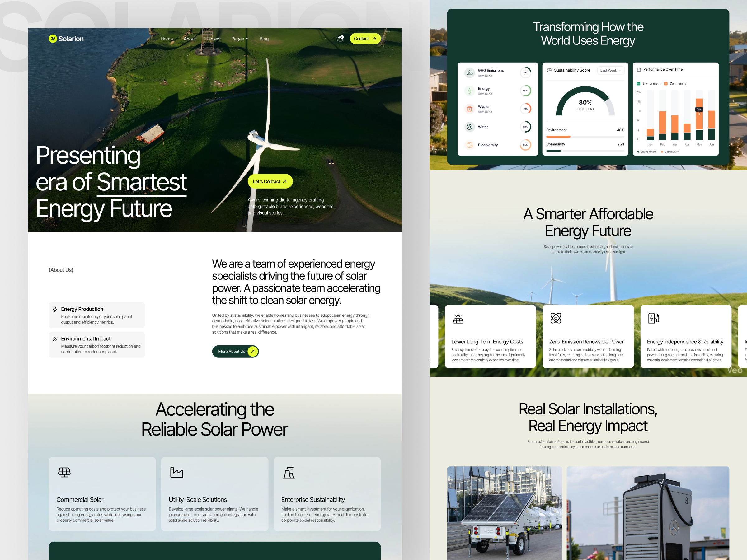
Task: Expand the Pages navigation menu
Action: click(x=240, y=39)
